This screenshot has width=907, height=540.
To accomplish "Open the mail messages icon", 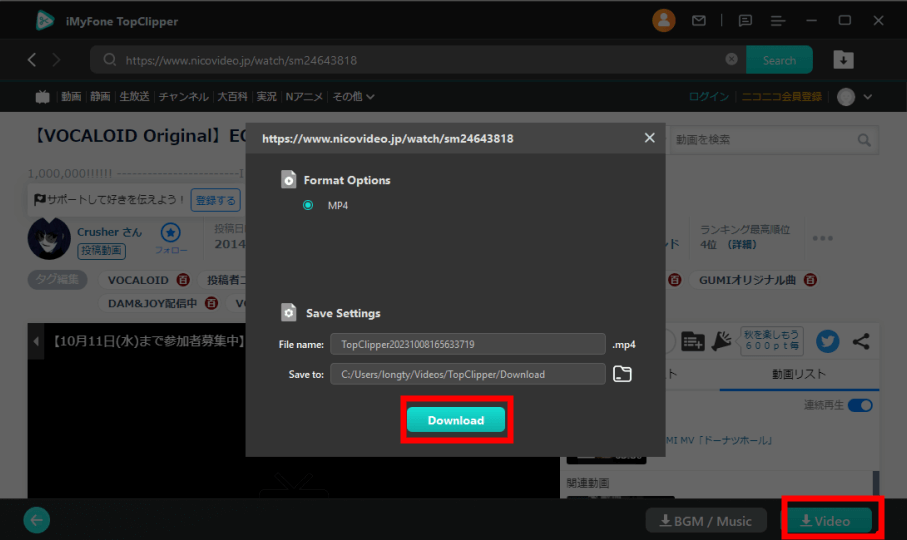I will pos(699,21).
